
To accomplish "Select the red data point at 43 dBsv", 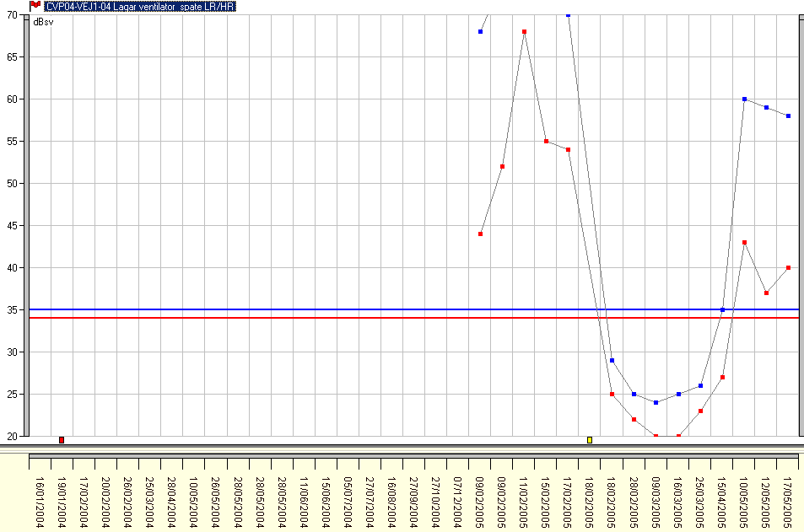I will point(744,243).
